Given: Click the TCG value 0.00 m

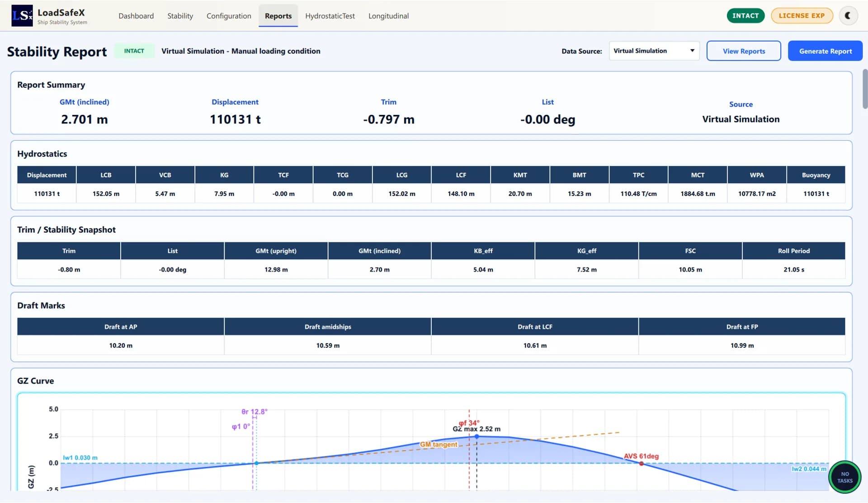Looking at the screenshot, I should click(342, 194).
